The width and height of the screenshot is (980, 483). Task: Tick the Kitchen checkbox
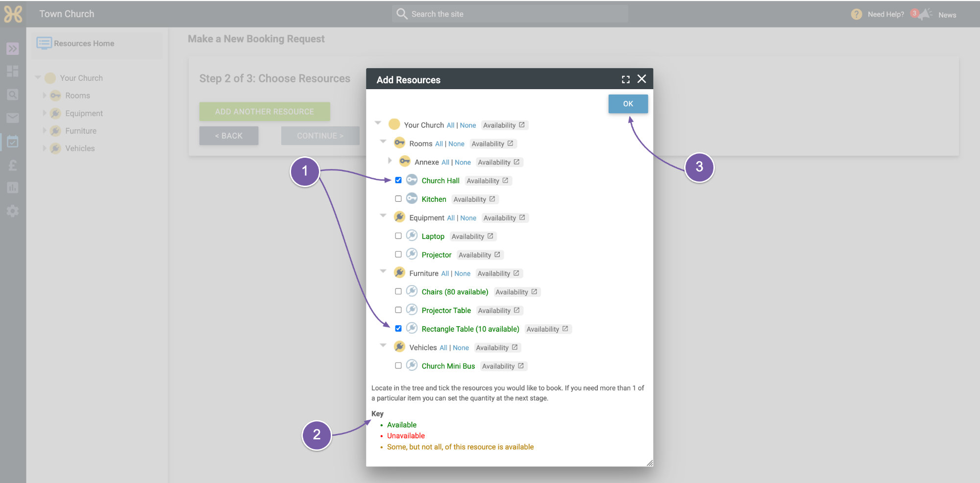point(398,199)
